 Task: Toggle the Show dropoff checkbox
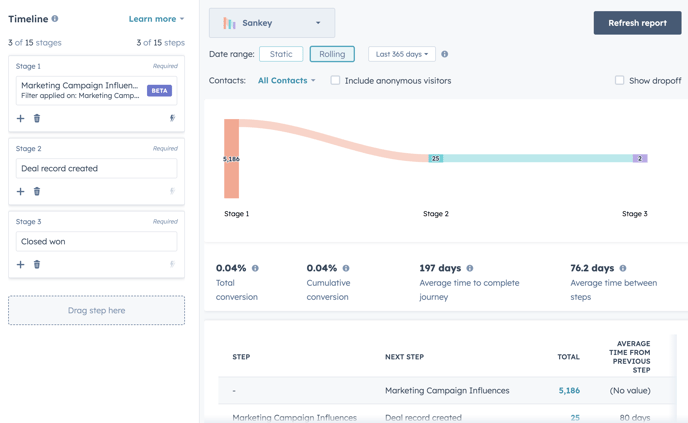620,80
